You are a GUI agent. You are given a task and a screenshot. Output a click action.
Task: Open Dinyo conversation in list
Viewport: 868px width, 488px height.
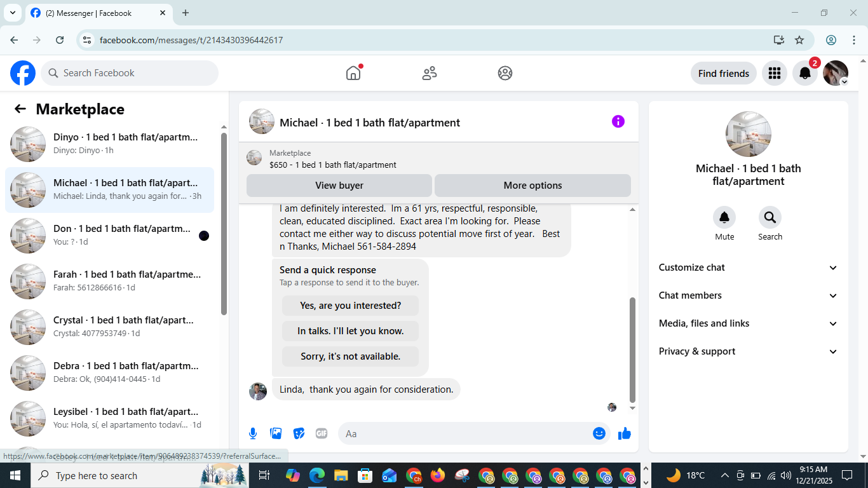[109, 144]
